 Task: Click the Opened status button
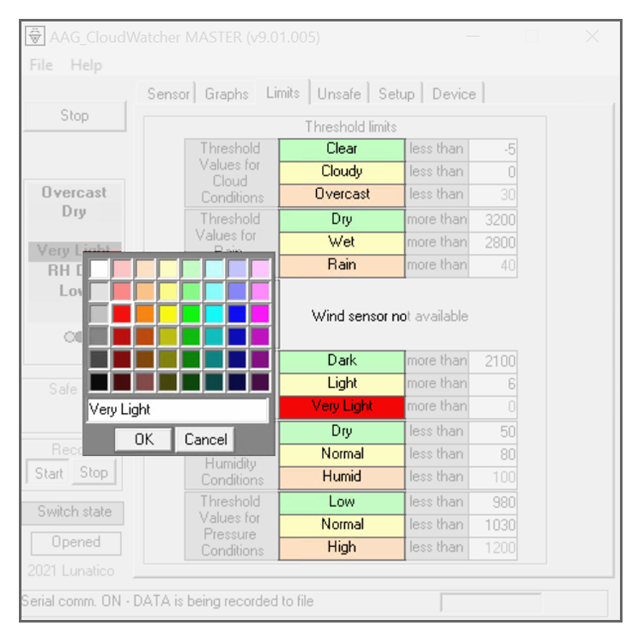pyautogui.click(x=76, y=542)
